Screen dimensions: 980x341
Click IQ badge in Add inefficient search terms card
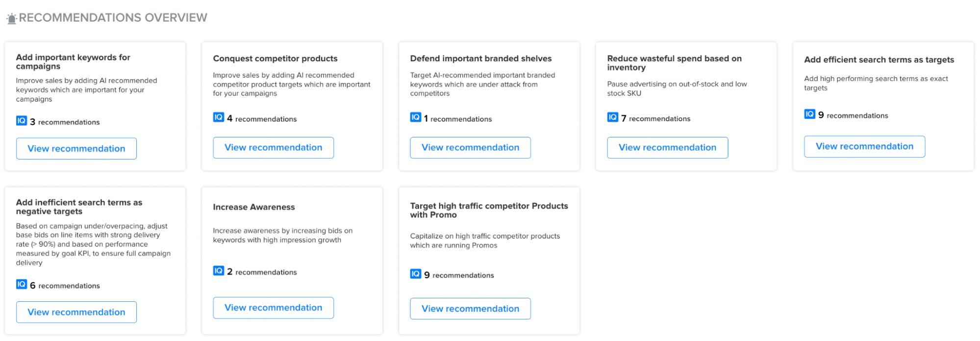click(x=22, y=284)
